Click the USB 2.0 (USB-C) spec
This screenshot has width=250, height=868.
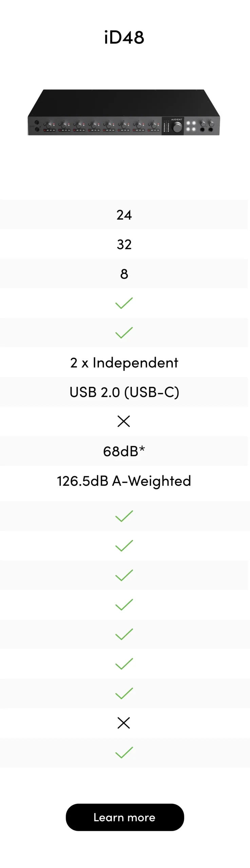click(124, 392)
